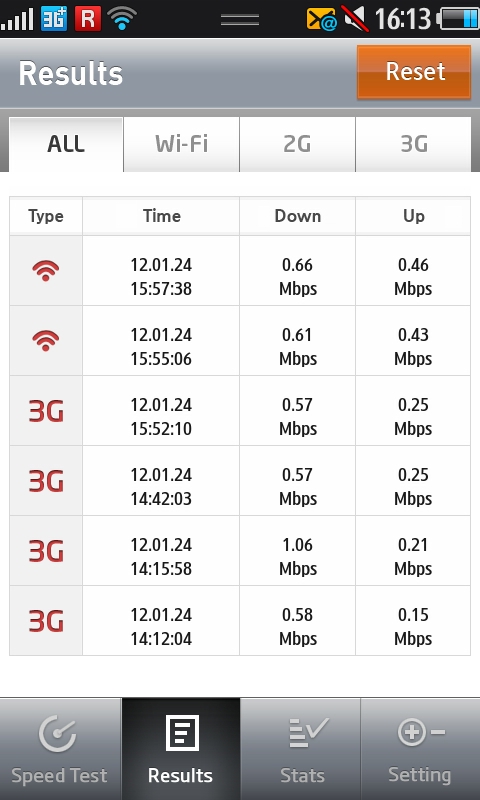This screenshot has height=800, width=480.
Task: Open the Setting plus-minus icon
Action: pyautogui.click(x=421, y=733)
